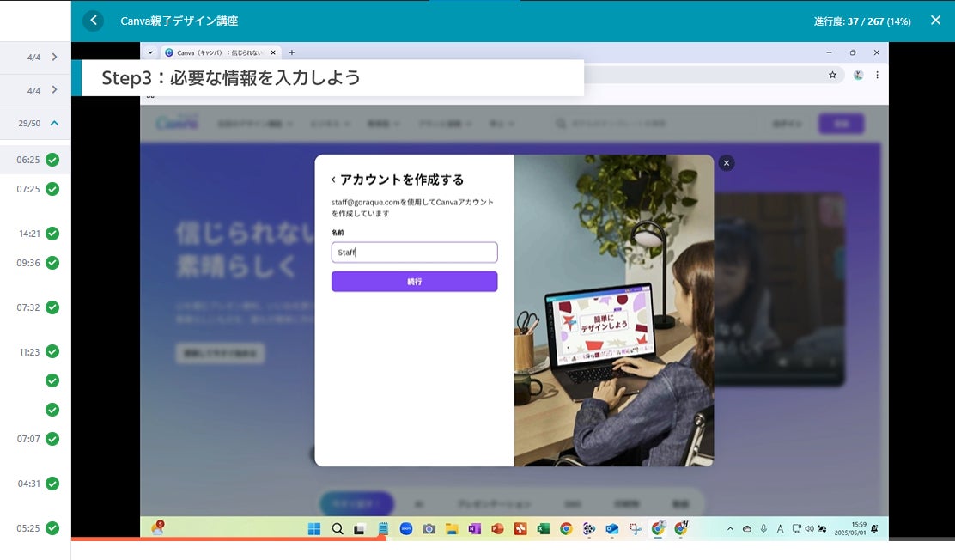
Task: Open Snipping Tool from the taskbar
Action: pyautogui.click(x=636, y=529)
